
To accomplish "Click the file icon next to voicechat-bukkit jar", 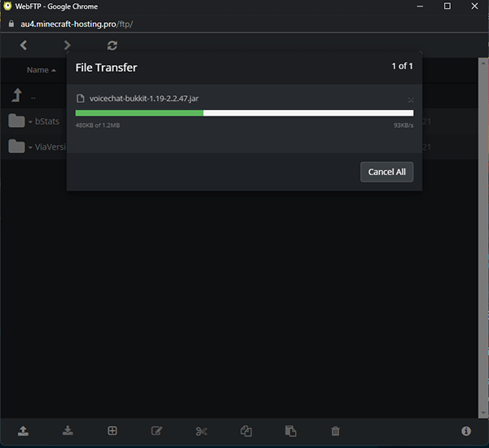I will coord(81,99).
